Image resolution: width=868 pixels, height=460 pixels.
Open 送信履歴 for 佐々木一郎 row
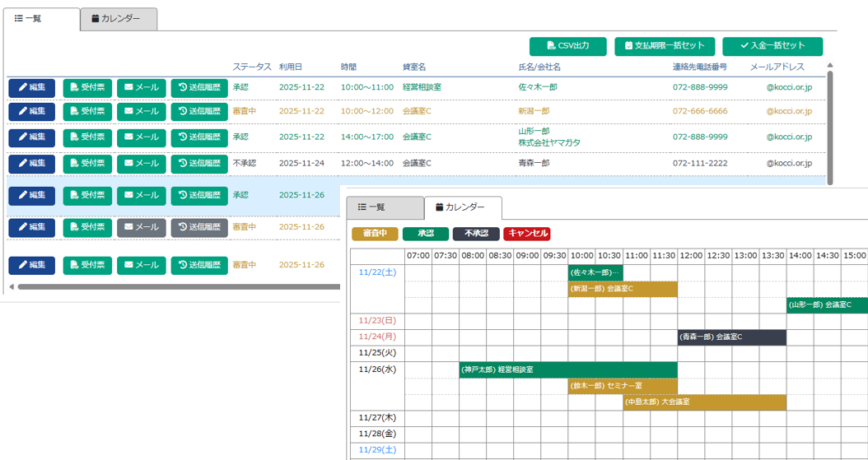(199, 87)
